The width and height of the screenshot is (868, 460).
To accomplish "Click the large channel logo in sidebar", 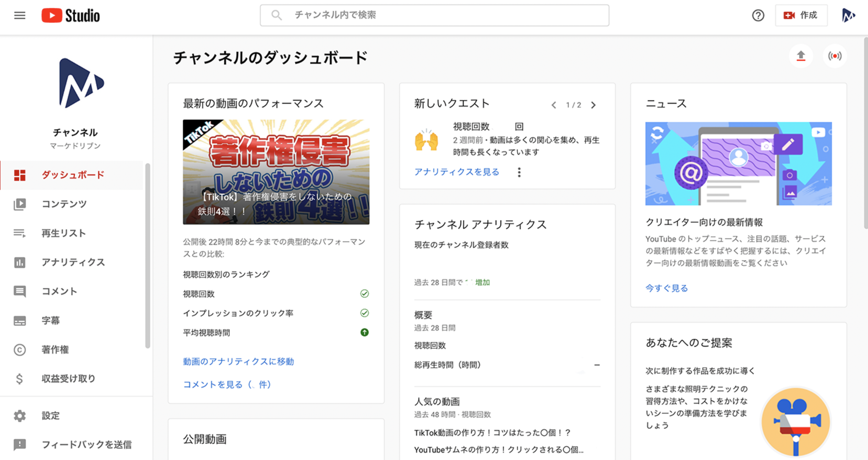I will pyautogui.click(x=81, y=83).
